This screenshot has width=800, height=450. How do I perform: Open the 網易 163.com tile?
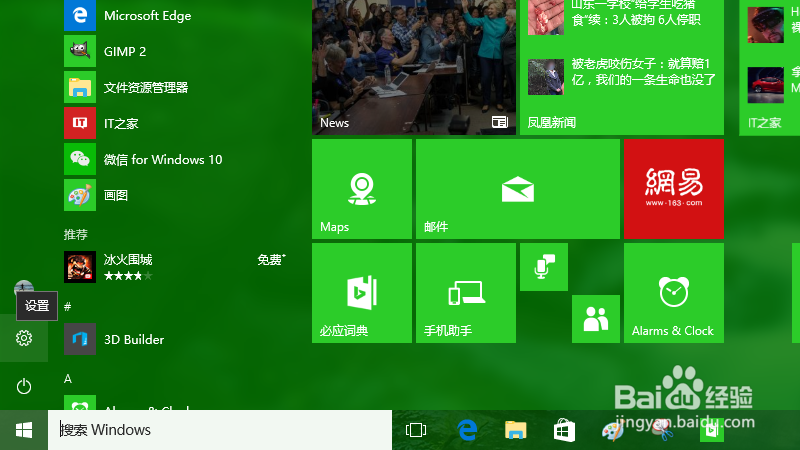click(x=674, y=189)
